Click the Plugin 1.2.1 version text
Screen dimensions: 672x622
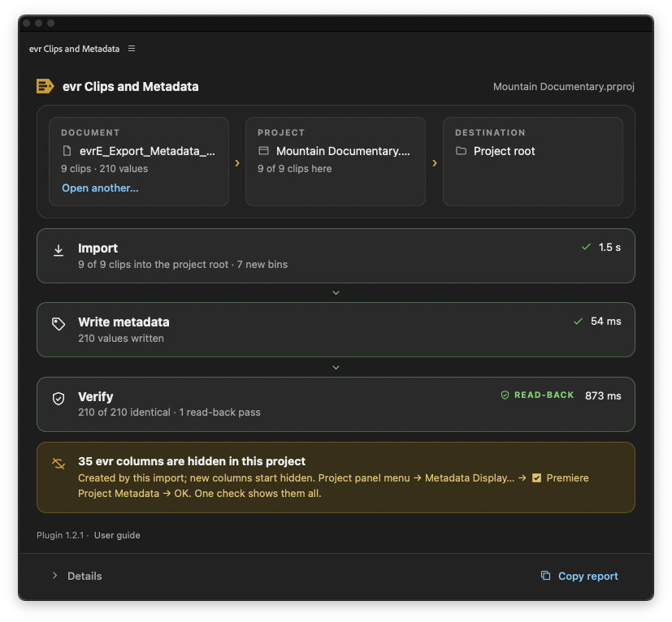click(60, 535)
